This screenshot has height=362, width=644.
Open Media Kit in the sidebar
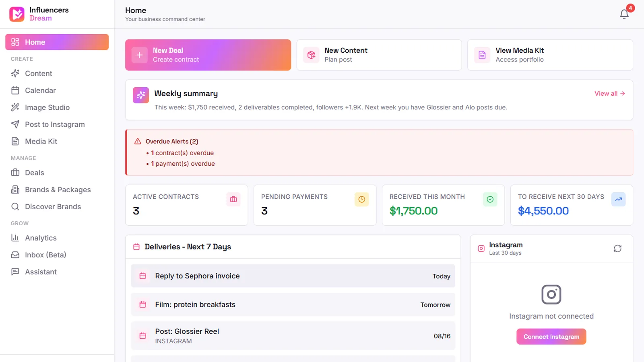[x=57, y=141]
